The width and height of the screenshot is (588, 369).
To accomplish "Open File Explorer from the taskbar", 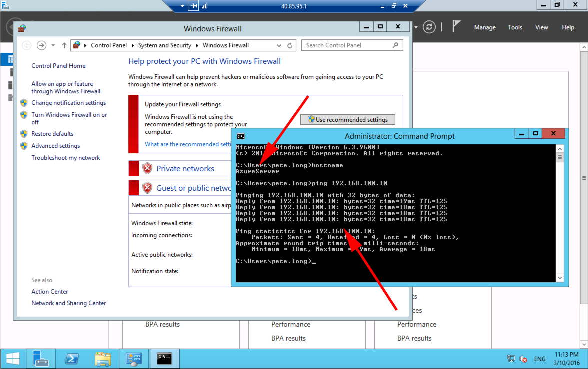I will pos(103,359).
